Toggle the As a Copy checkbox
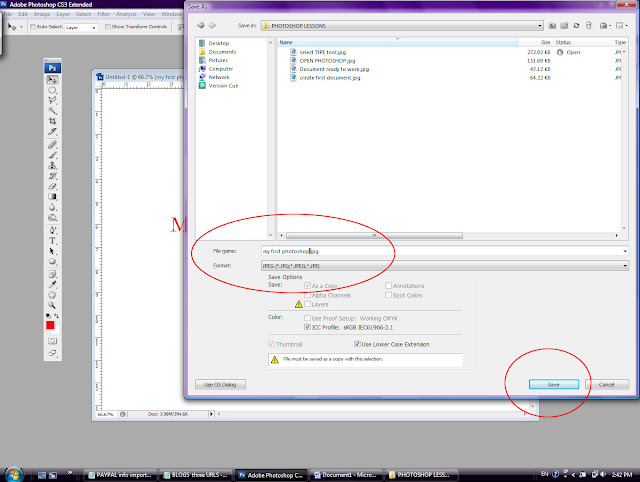Image resolution: width=640 pixels, height=482 pixels. point(307,286)
